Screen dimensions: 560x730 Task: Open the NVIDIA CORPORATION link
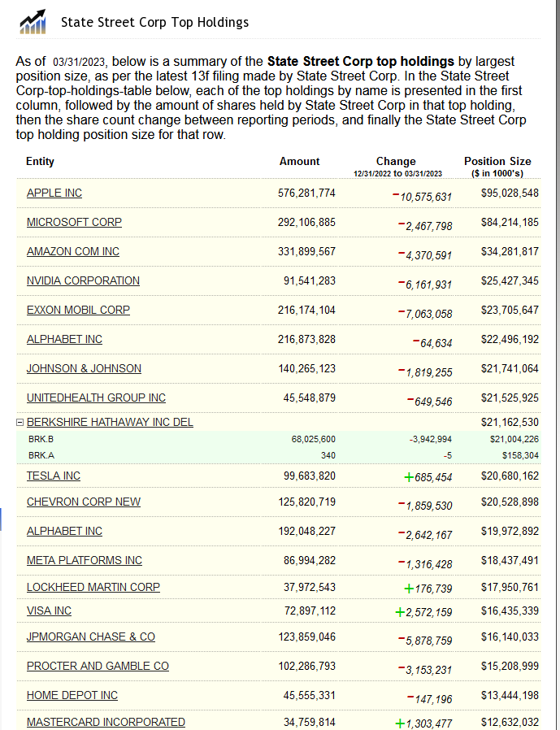(83, 280)
